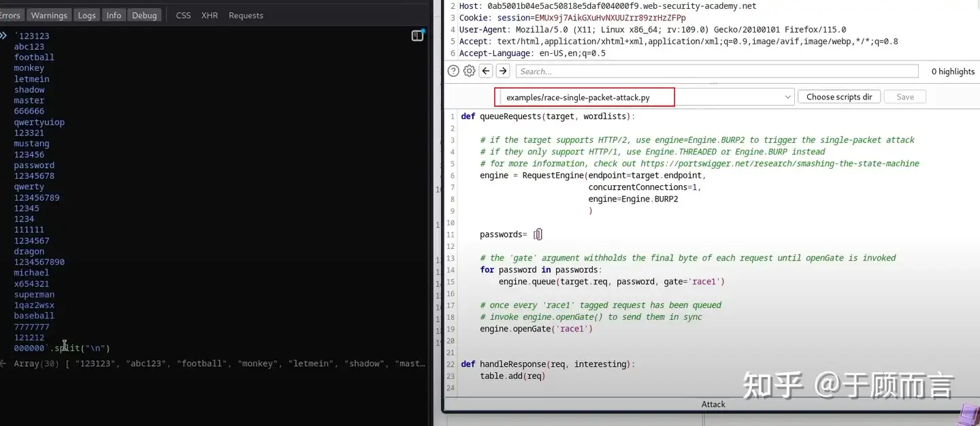The width and height of the screenshot is (980, 426).
Task: Click the Save button
Action: pos(905,97)
